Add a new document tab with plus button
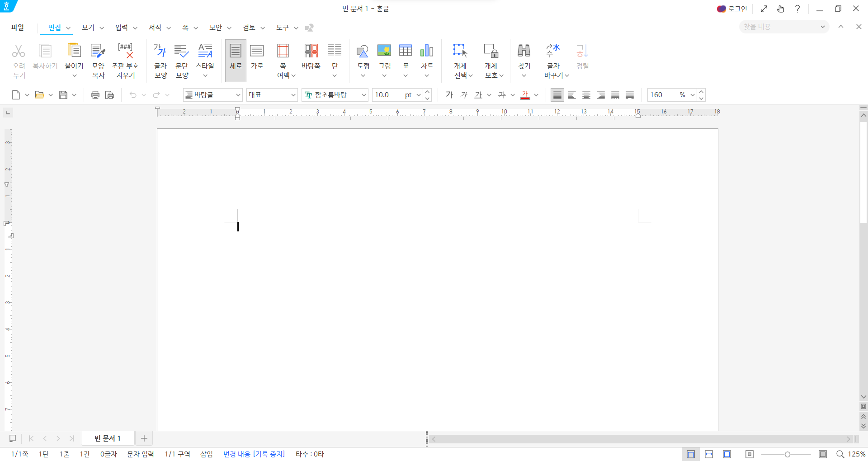868x461 pixels. (x=144, y=438)
